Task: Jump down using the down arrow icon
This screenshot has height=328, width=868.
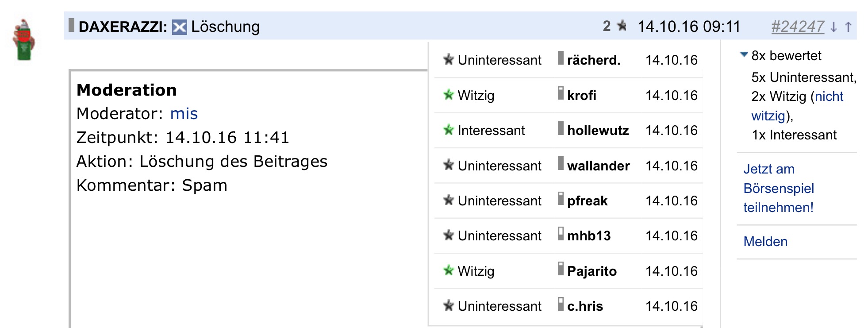Action: pos(833,27)
